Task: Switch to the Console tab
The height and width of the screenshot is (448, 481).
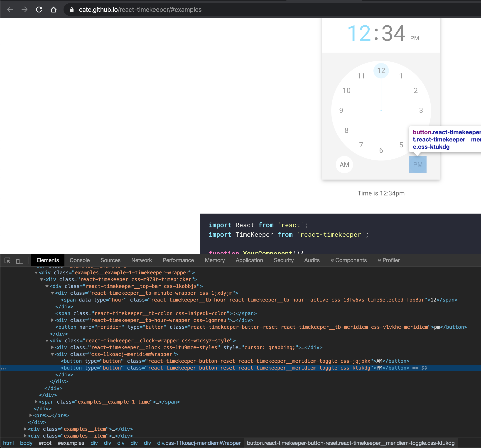Action: click(79, 260)
